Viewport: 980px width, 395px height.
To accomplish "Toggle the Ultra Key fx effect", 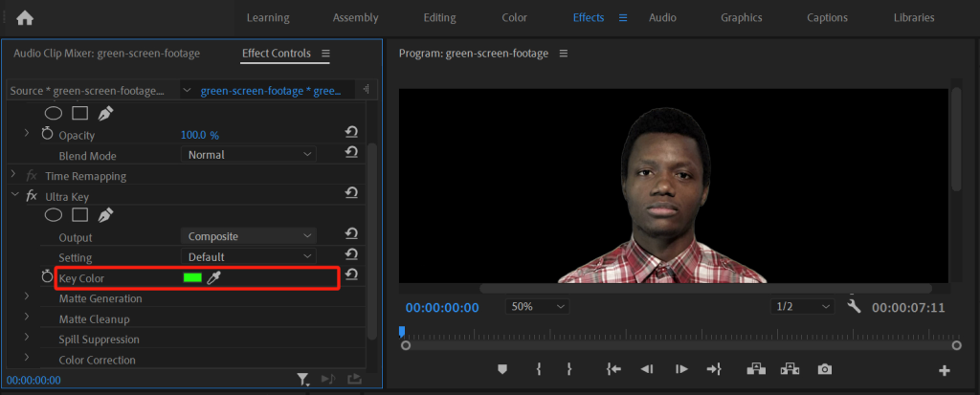I will [x=32, y=196].
